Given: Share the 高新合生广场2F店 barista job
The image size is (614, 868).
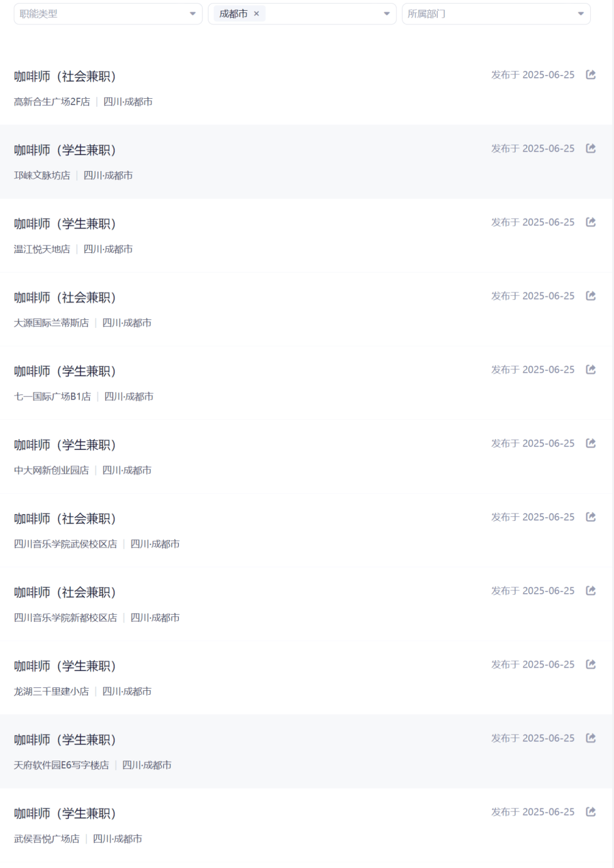Looking at the screenshot, I should click(x=591, y=74).
